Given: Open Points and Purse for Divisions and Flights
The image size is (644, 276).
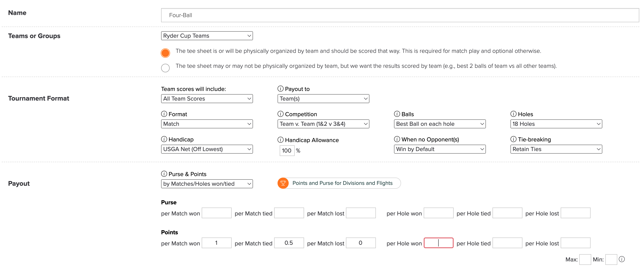Looking at the screenshot, I should click(339, 183).
